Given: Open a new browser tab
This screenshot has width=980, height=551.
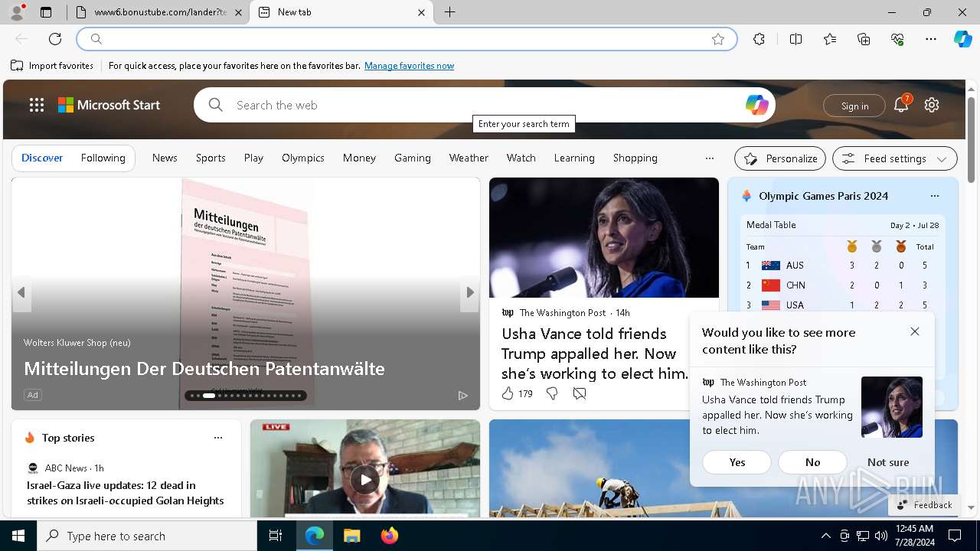Looking at the screenshot, I should tap(450, 12).
